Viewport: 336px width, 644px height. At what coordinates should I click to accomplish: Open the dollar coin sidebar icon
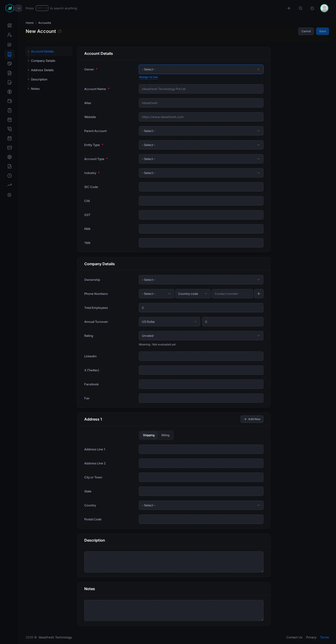10,92
